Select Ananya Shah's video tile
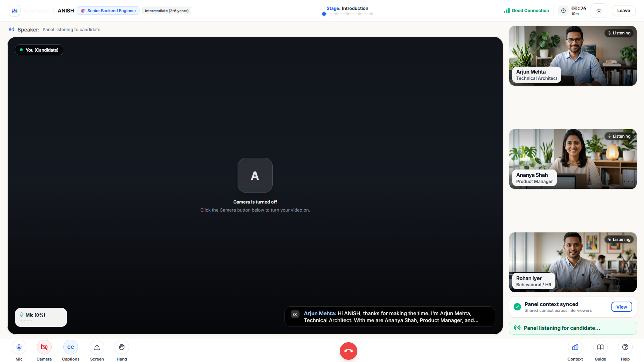 pyautogui.click(x=573, y=159)
